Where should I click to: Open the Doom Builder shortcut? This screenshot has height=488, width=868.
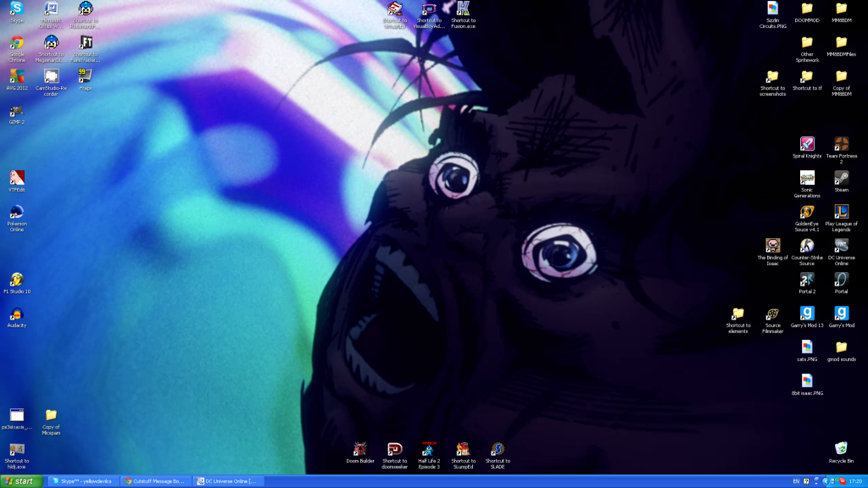(x=360, y=449)
